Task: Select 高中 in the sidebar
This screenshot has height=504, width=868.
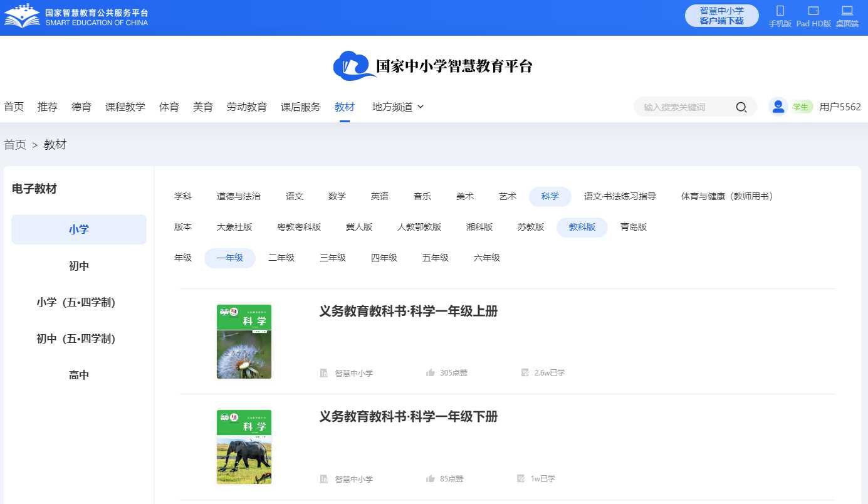Action: click(79, 375)
